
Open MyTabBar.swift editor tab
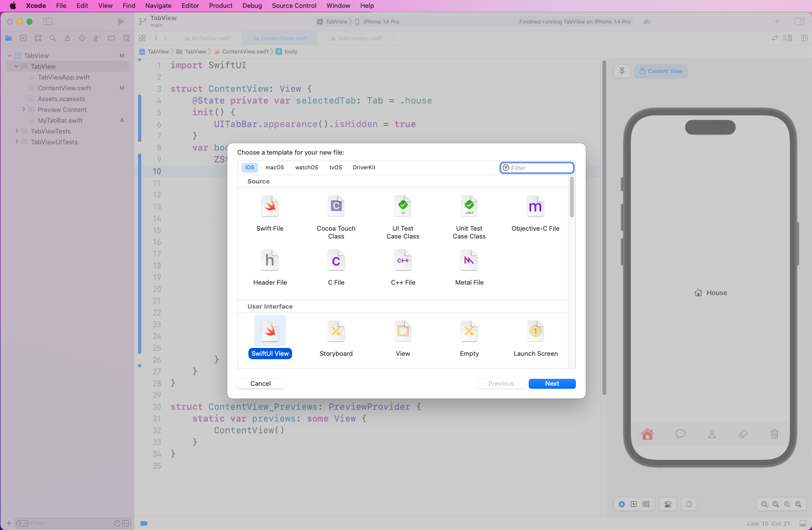coord(207,38)
